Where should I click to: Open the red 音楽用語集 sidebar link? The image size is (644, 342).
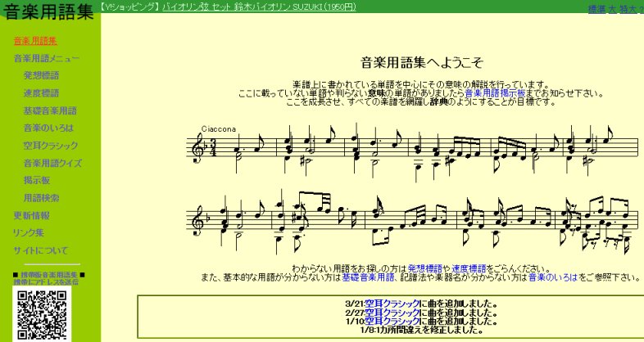[x=35, y=41]
